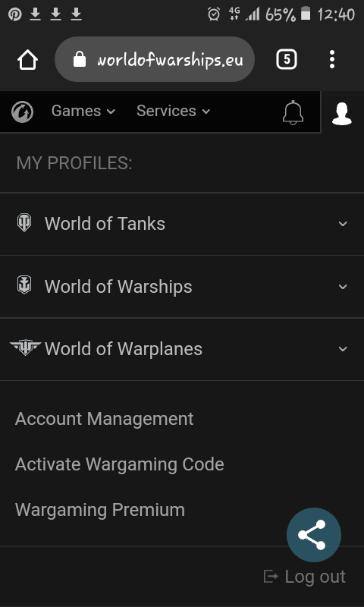
Task: Open the browser three-dot overflow menu
Action: [x=332, y=60]
